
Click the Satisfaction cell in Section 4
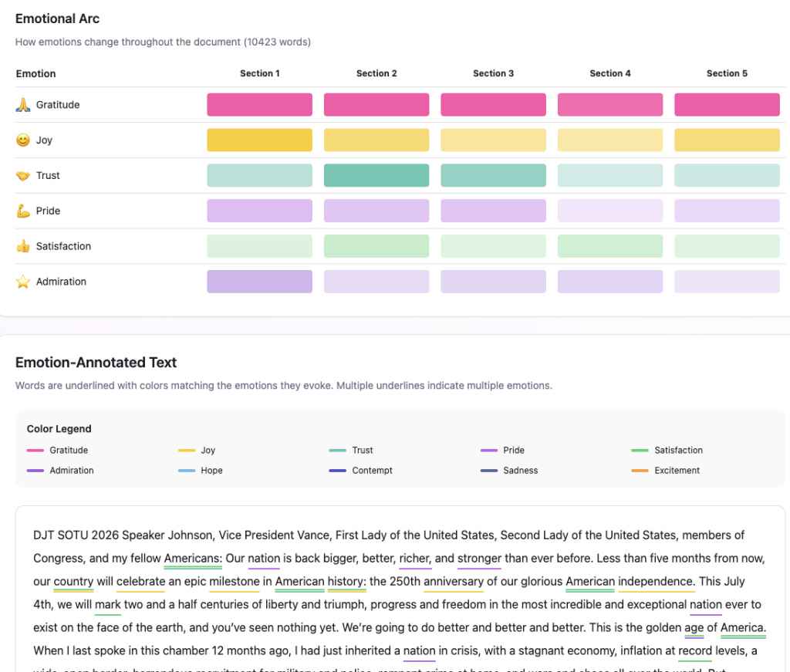coord(610,246)
